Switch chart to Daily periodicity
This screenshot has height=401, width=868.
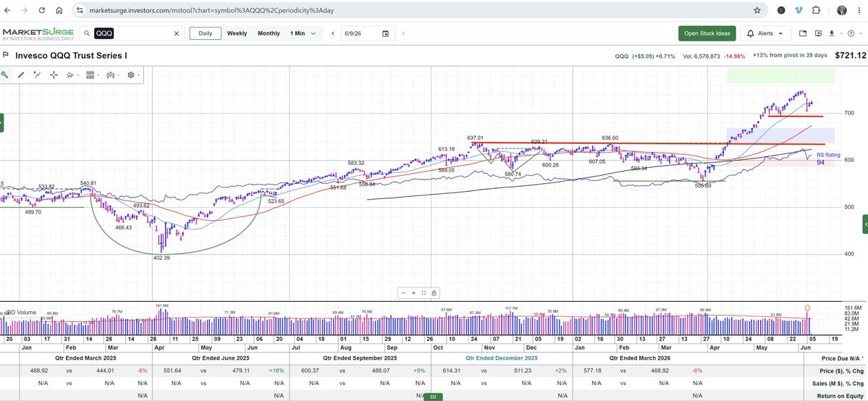206,33
